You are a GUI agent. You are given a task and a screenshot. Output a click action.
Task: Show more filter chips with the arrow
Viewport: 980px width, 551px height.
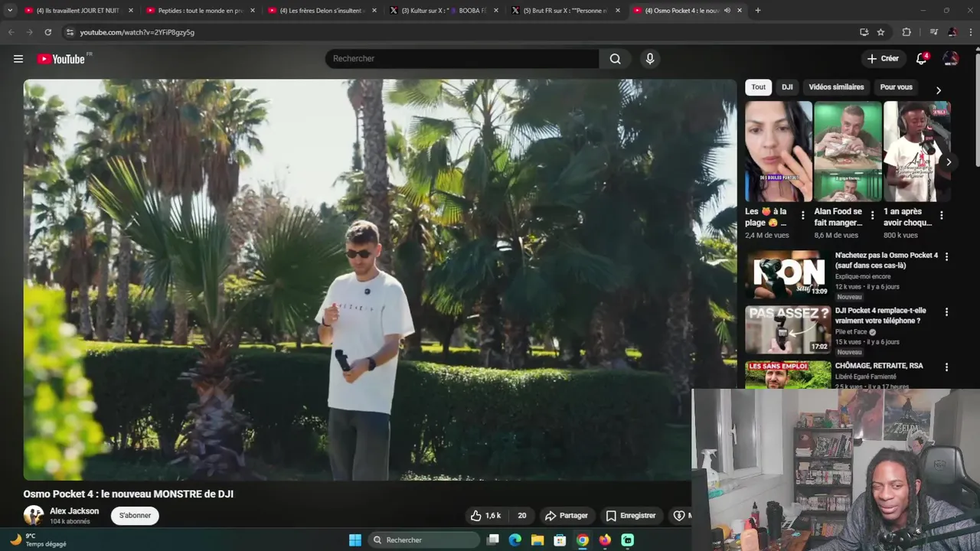938,90
